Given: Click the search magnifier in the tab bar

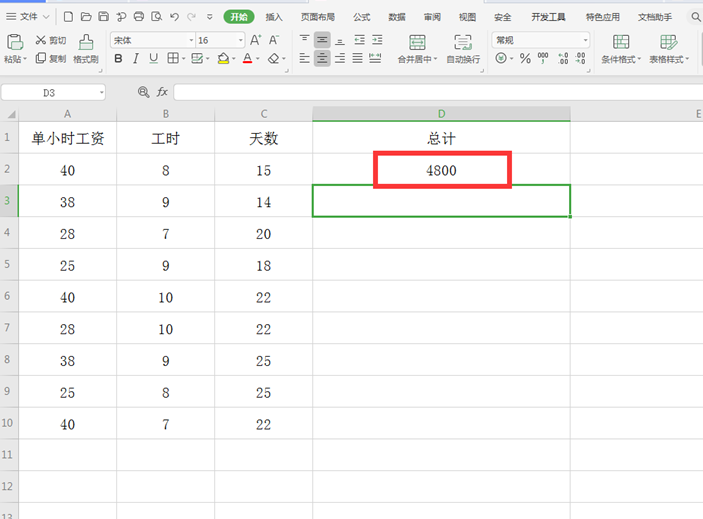Looking at the screenshot, I should (x=695, y=17).
